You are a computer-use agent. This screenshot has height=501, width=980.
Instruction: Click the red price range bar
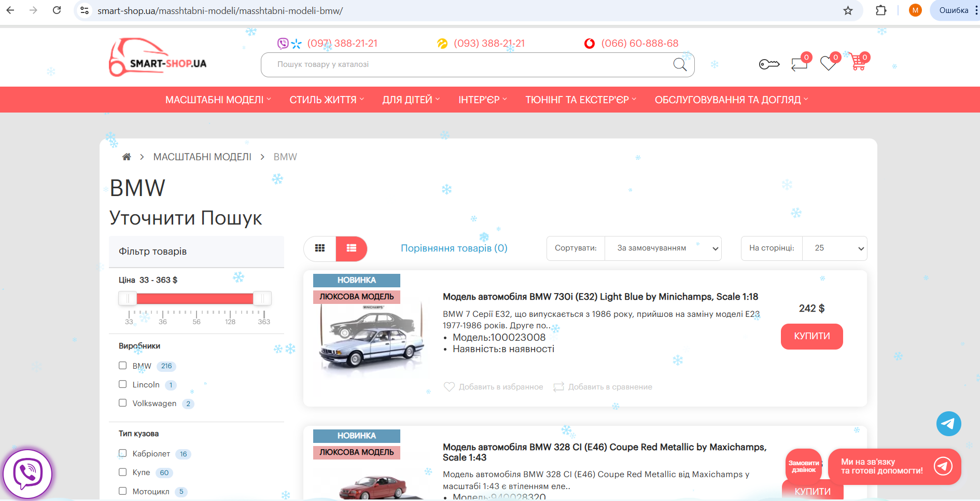click(195, 298)
